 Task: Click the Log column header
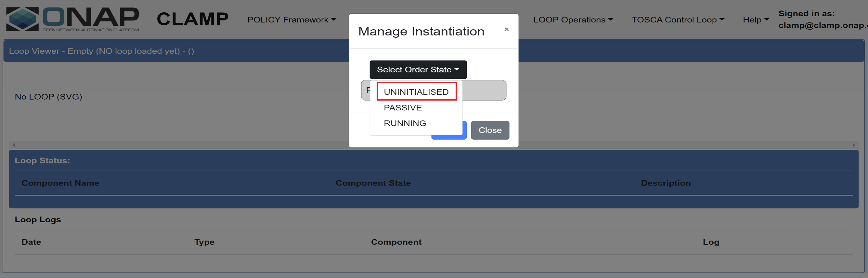coord(711,242)
